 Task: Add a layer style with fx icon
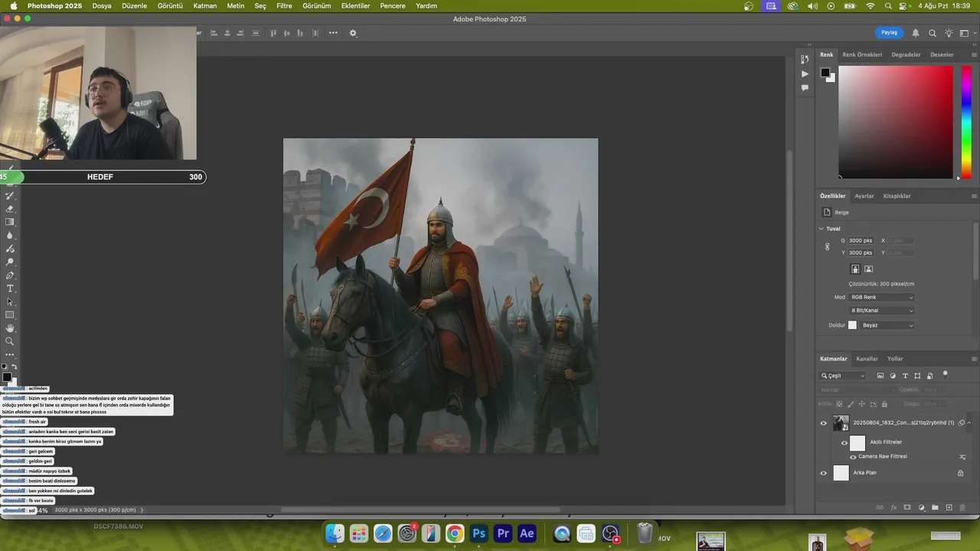(x=893, y=507)
